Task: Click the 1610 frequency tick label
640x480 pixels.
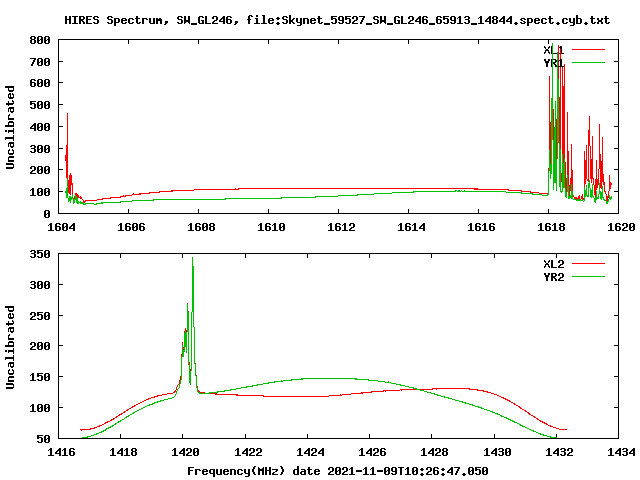Action: pos(271,227)
